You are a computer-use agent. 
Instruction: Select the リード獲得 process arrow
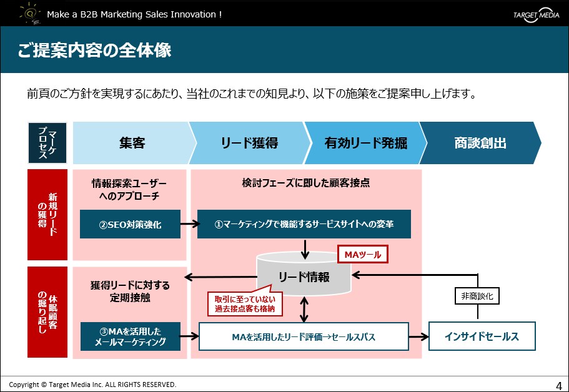tap(250, 143)
